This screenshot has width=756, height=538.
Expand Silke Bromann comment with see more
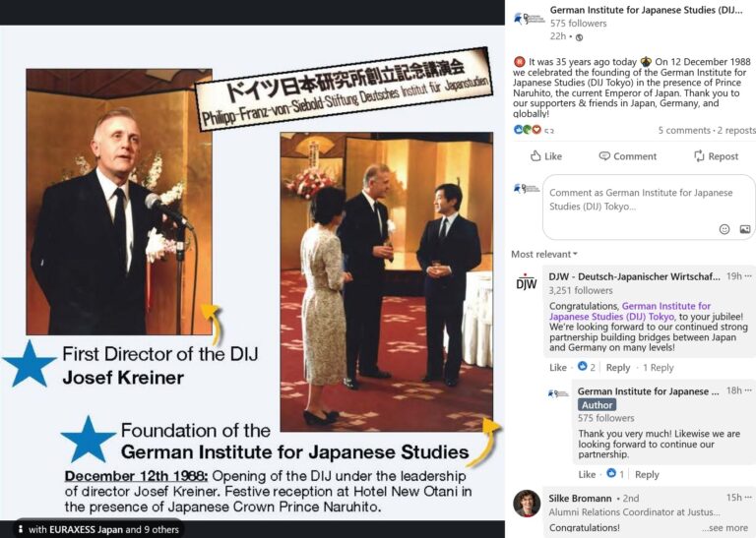tap(724, 528)
